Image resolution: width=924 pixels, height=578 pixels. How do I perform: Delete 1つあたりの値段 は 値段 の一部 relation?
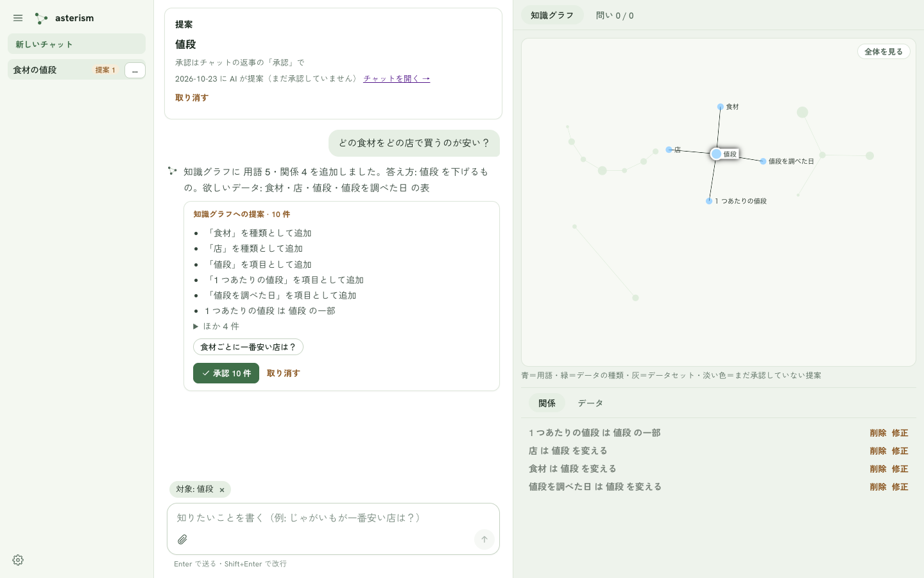click(878, 433)
